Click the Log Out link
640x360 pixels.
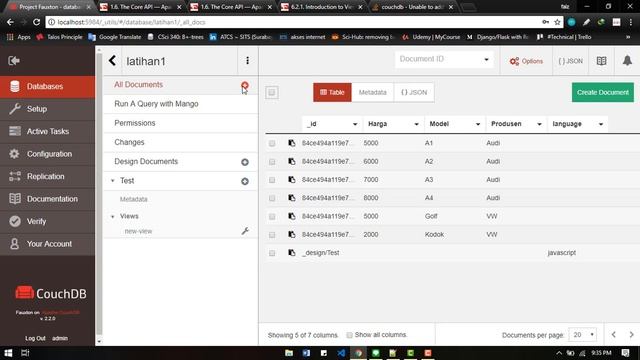tap(35, 338)
